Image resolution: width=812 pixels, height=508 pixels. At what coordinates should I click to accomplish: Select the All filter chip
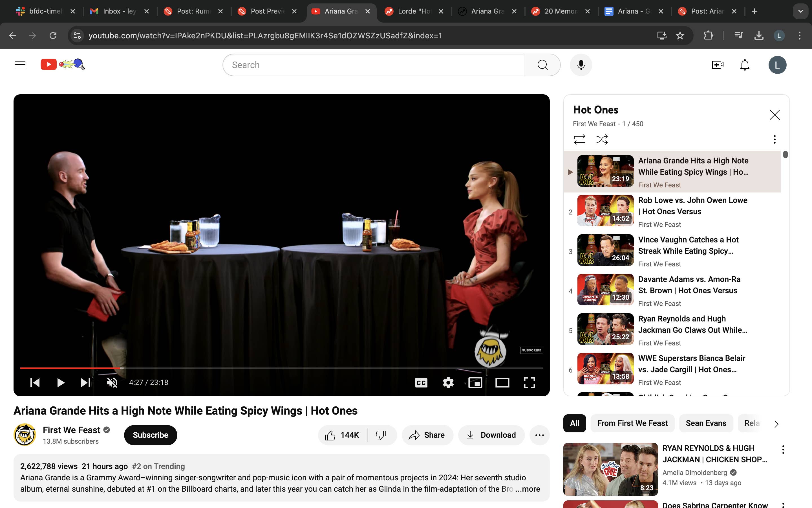tap(574, 423)
